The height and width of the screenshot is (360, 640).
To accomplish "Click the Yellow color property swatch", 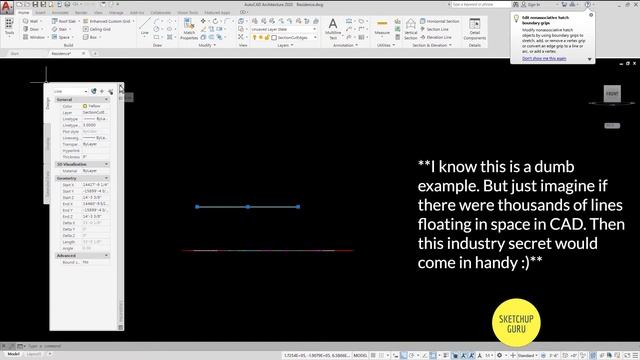I will click(85, 106).
